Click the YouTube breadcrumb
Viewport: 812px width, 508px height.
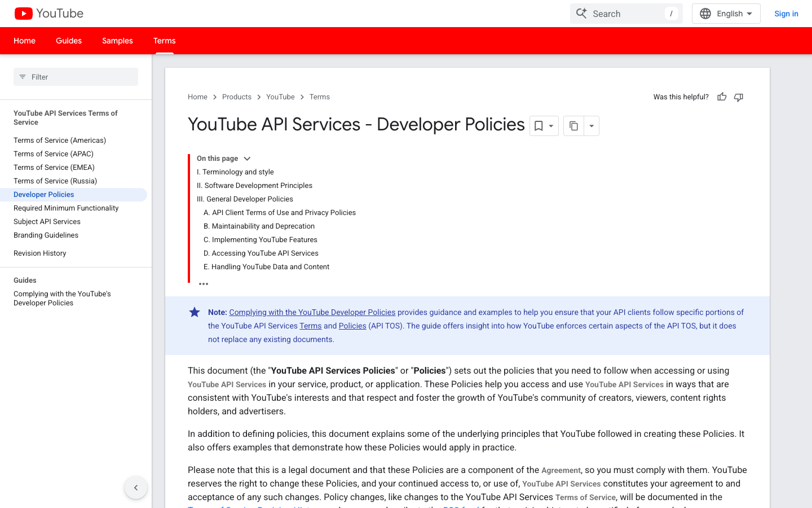click(280, 97)
